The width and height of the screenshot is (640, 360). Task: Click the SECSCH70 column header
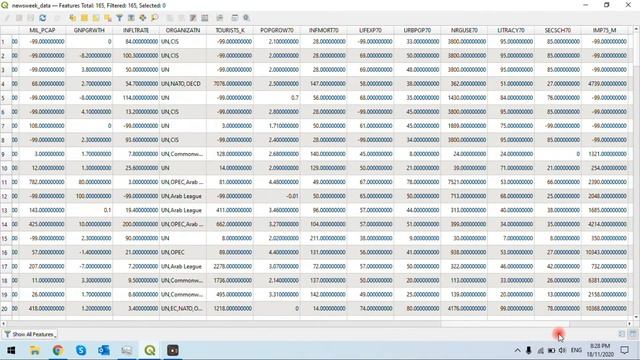click(558, 30)
